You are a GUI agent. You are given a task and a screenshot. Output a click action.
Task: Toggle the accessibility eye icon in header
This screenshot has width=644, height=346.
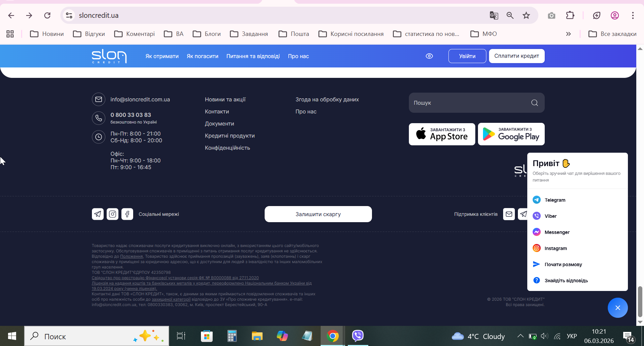pyautogui.click(x=429, y=56)
